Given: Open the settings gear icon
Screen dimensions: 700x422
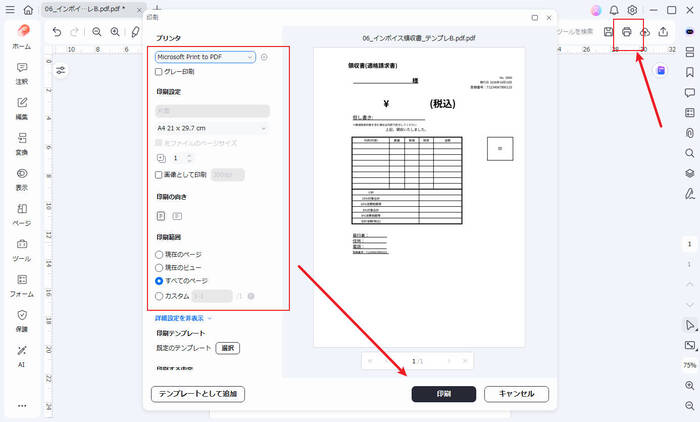Looking at the screenshot, I should [632, 10].
